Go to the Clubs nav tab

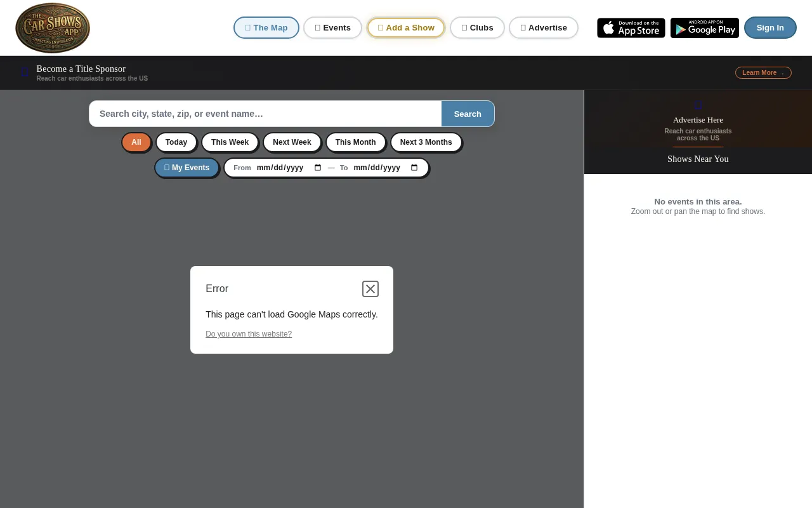pyautogui.click(x=477, y=28)
